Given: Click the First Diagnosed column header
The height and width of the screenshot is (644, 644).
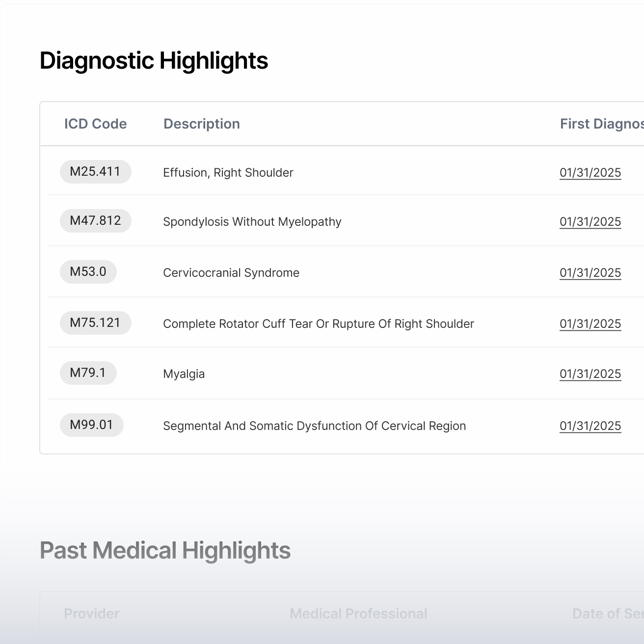Looking at the screenshot, I should [601, 124].
